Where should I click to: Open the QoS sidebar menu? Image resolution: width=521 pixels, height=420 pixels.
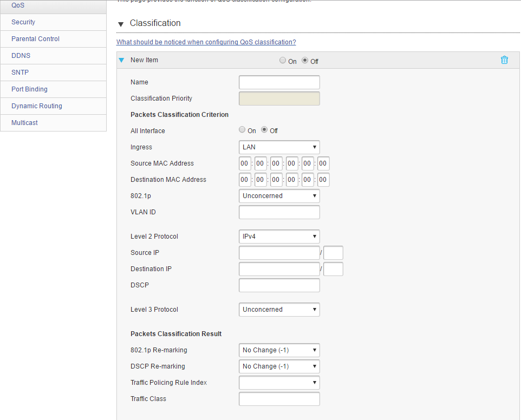click(x=53, y=6)
